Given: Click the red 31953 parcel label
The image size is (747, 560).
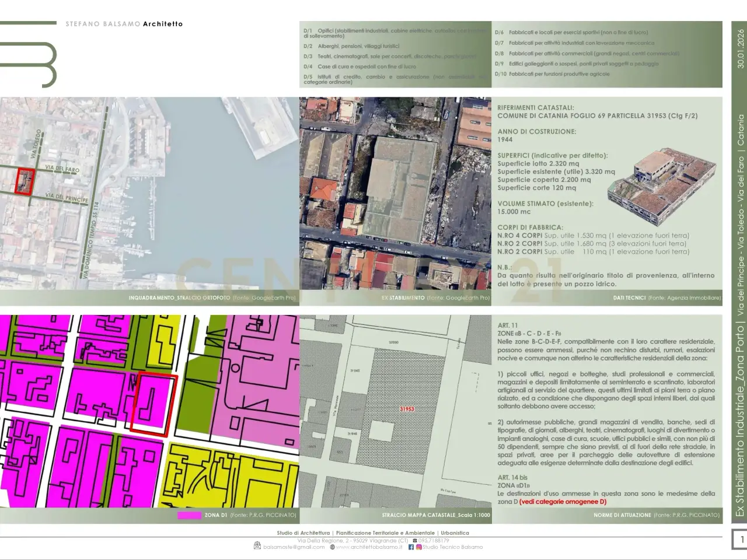Looking at the screenshot, I should 407,409.
